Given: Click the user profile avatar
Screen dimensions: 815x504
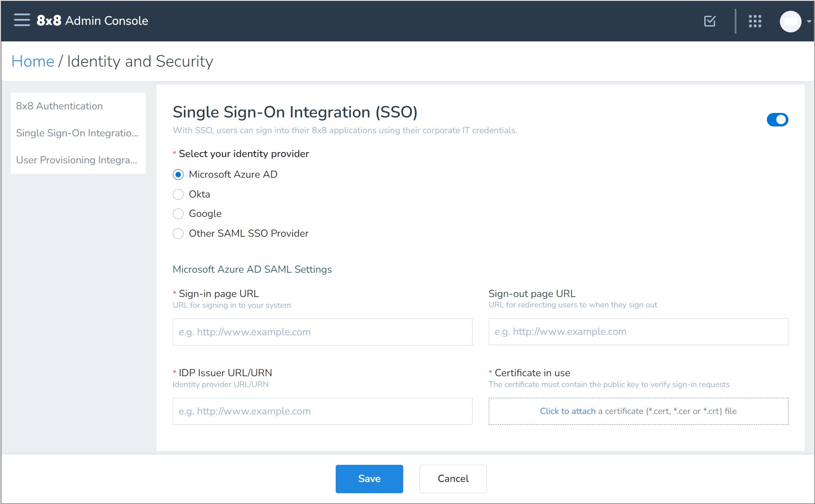Looking at the screenshot, I should point(790,21).
